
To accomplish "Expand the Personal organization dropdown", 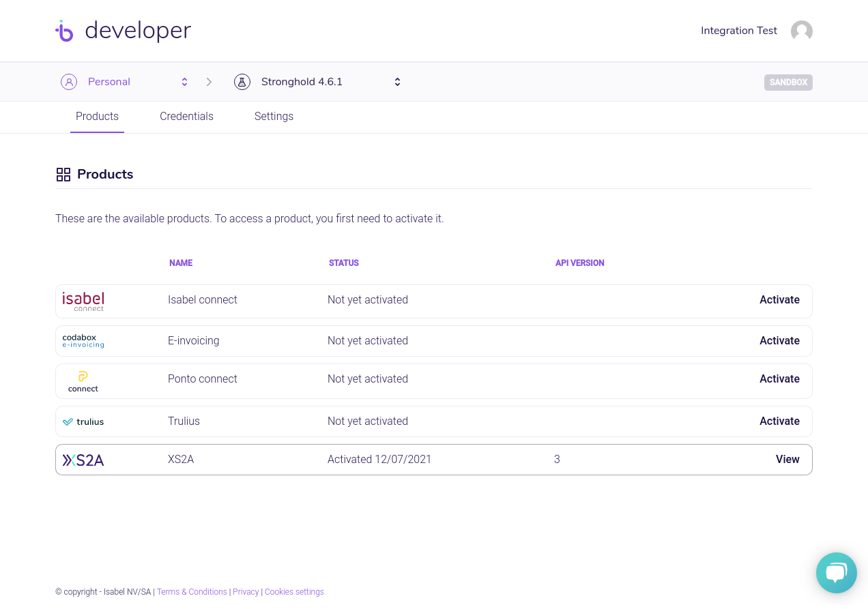I will pyautogui.click(x=184, y=82).
